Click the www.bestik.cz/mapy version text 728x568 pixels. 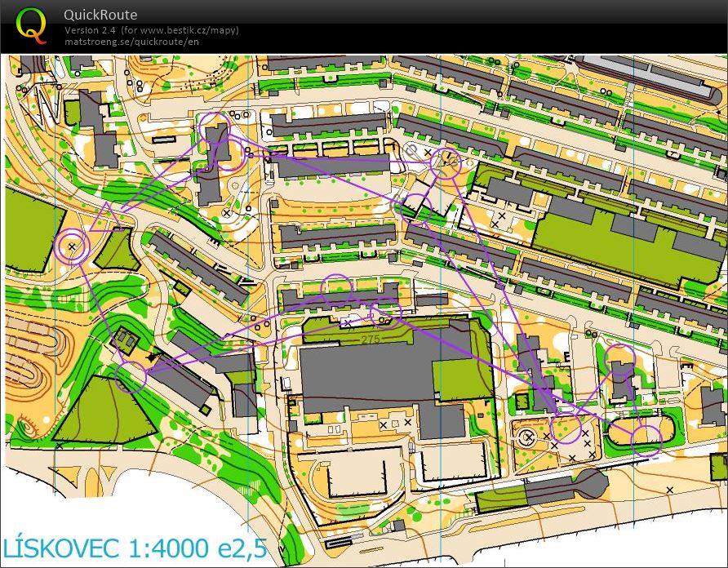coord(152,30)
